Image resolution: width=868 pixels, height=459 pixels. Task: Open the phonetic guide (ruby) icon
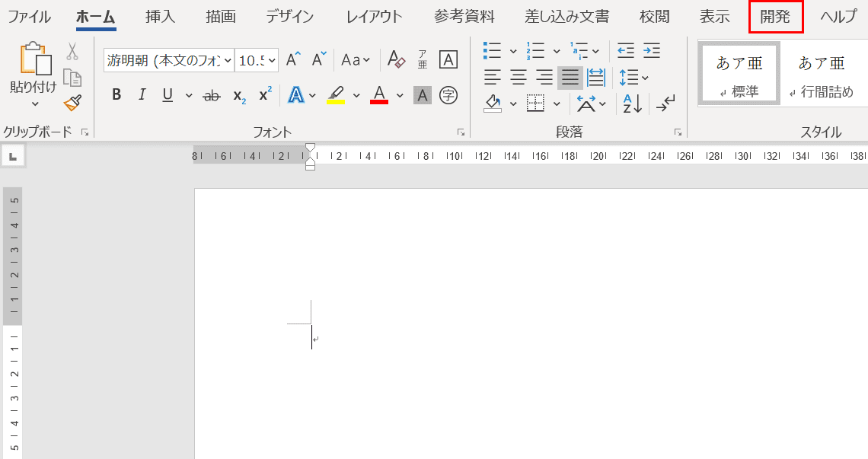point(423,60)
